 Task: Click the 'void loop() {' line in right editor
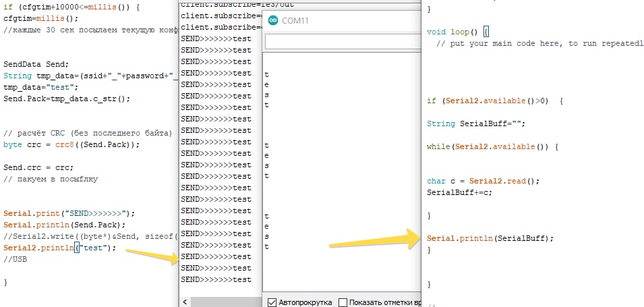coord(457,32)
